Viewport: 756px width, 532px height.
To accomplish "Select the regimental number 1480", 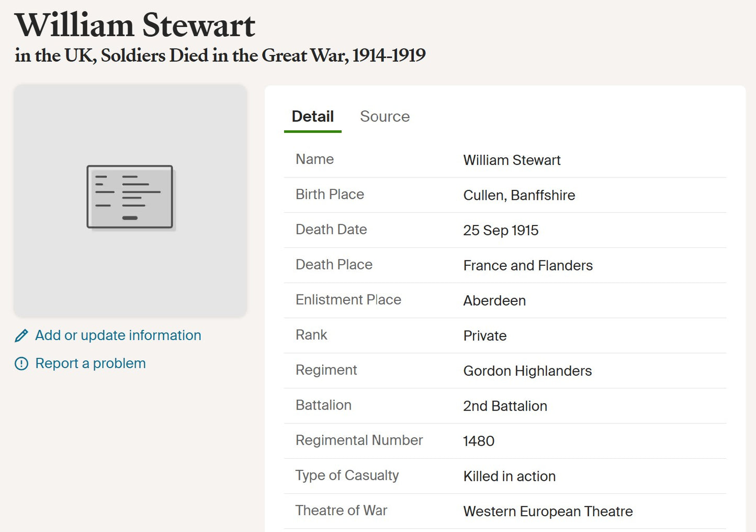I will tap(478, 441).
